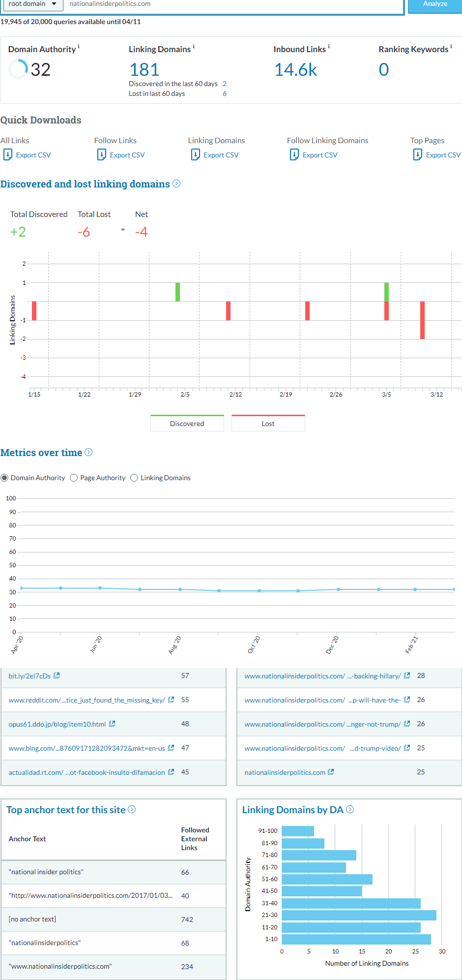The image size is (462, 980).
Task: Open the nationalinsiderpolitics.com top page link
Action: pos(285,772)
